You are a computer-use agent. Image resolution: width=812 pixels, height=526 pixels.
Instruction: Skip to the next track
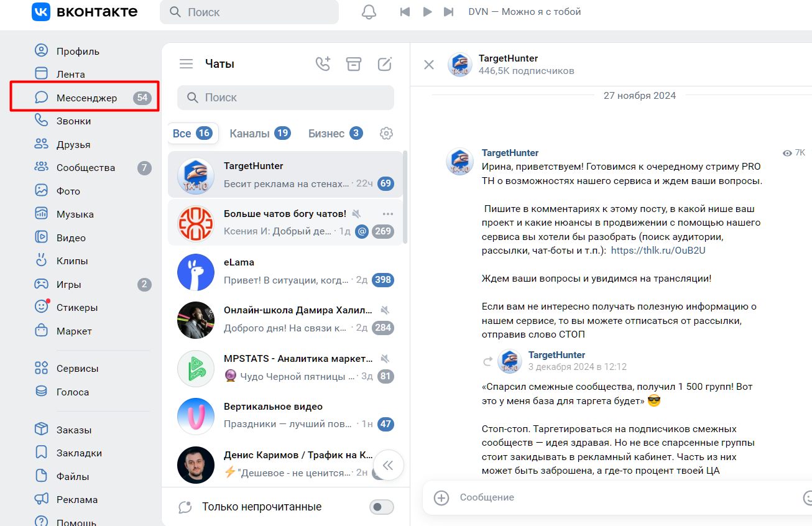(448, 12)
